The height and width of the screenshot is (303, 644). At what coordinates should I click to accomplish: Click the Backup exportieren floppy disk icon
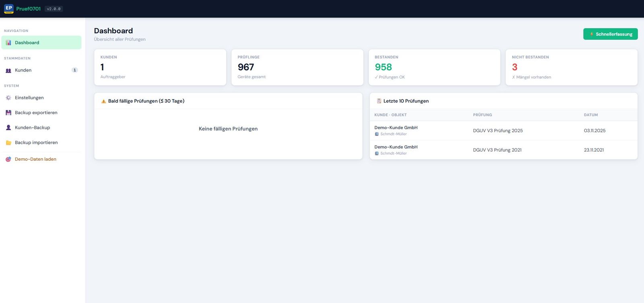(8, 113)
